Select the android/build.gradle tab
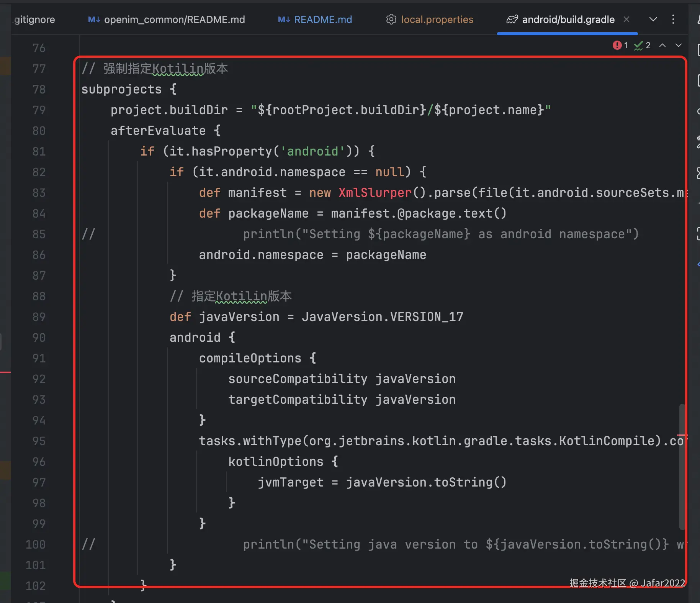This screenshot has height=603, width=700. 561,20
